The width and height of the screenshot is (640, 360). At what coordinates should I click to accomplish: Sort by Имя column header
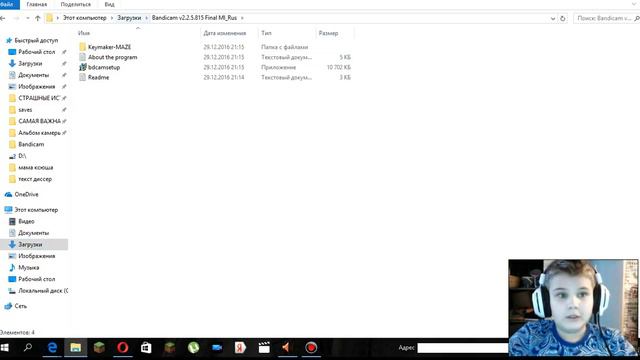tap(84, 33)
